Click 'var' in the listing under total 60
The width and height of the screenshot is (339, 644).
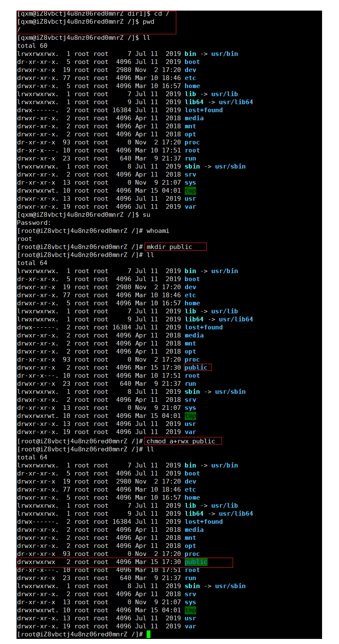click(190, 207)
